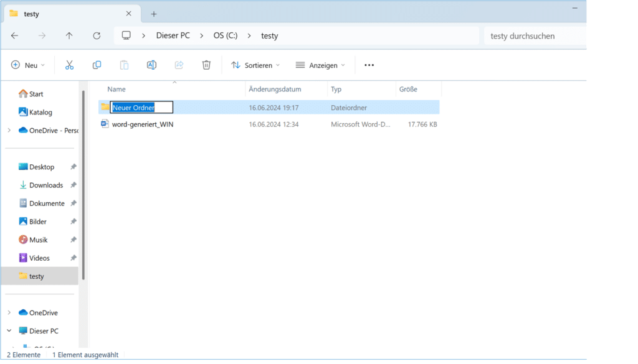This screenshot has height=364, width=638.
Task: Click the Paste clipboard icon
Action: tap(124, 65)
